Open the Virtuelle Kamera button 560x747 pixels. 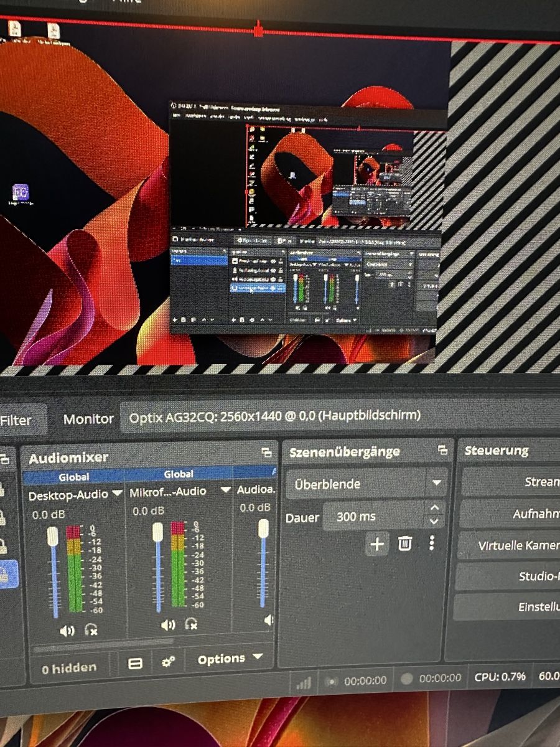point(510,546)
